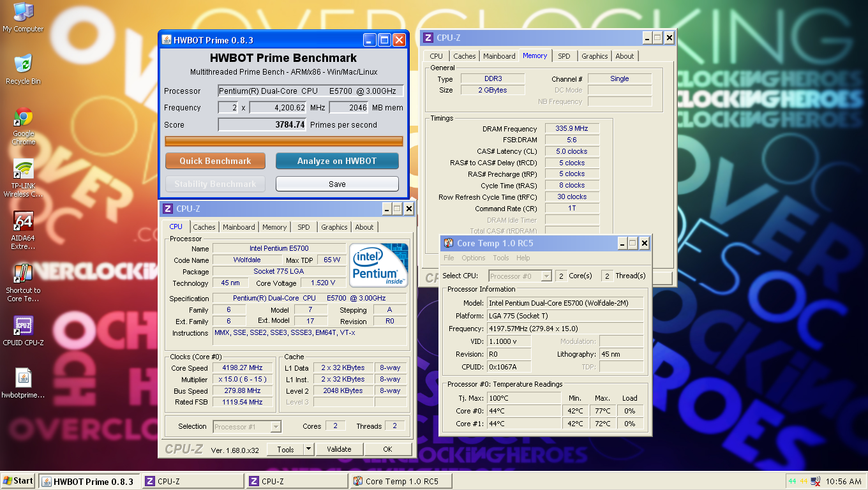Click Code Name value Wolfdale
The height and width of the screenshot is (490, 868).
click(x=247, y=260)
